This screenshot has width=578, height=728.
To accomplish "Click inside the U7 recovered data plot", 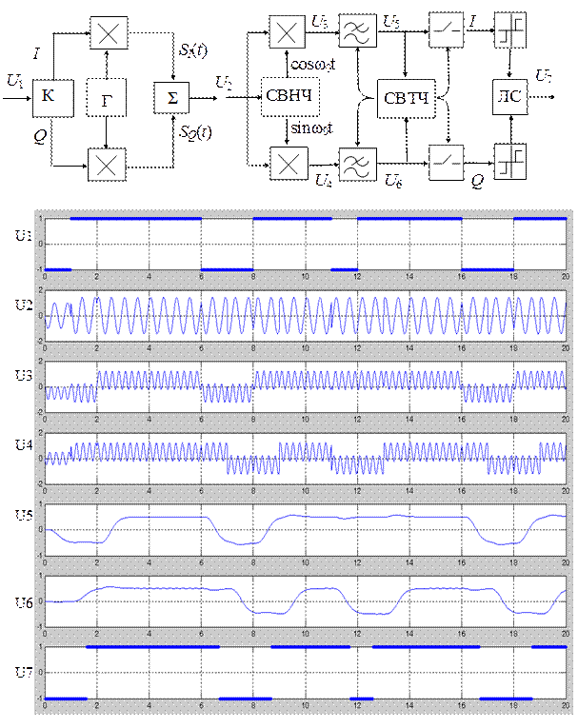I will pos(306,673).
